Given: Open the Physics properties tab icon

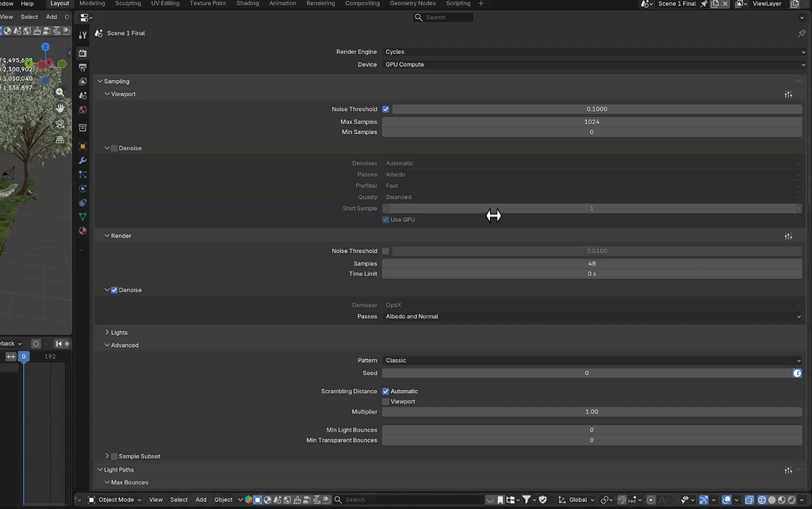Looking at the screenshot, I should 82,189.
